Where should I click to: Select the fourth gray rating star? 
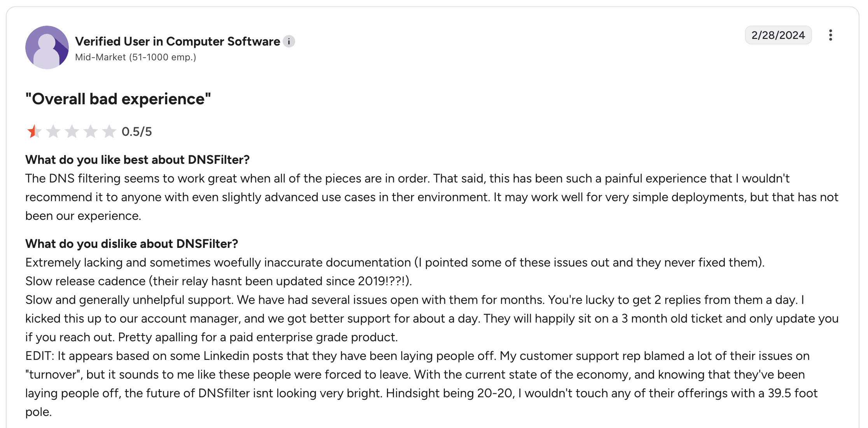[91, 132]
